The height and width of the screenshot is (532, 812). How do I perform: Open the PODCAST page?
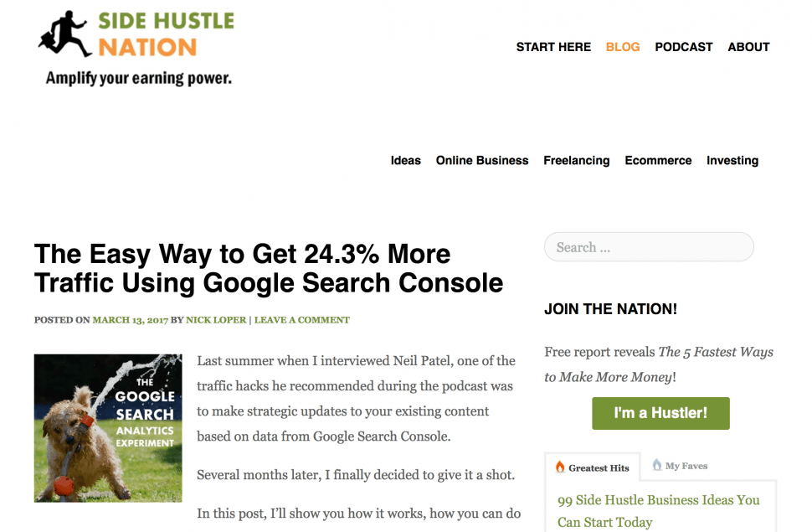point(684,47)
